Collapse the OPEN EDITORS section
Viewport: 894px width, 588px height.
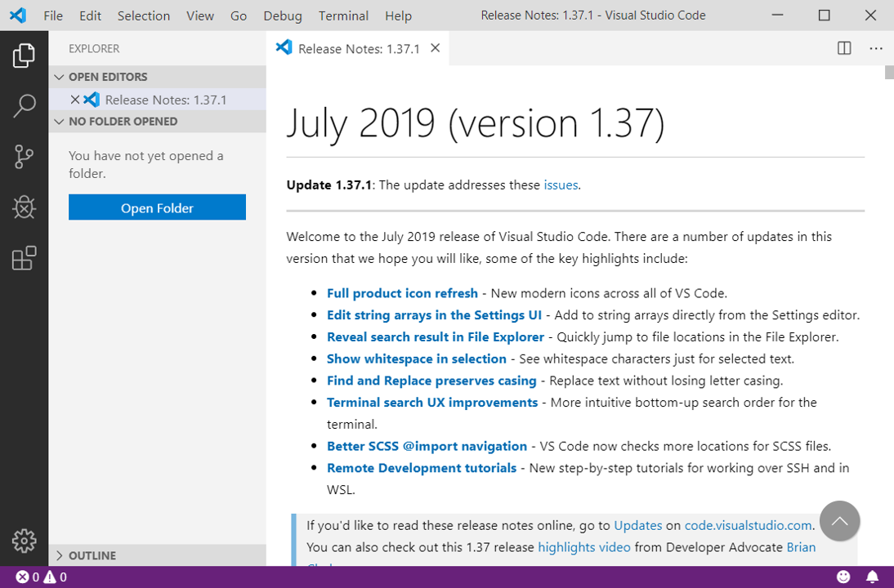pyautogui.click(x=59, y=77)
